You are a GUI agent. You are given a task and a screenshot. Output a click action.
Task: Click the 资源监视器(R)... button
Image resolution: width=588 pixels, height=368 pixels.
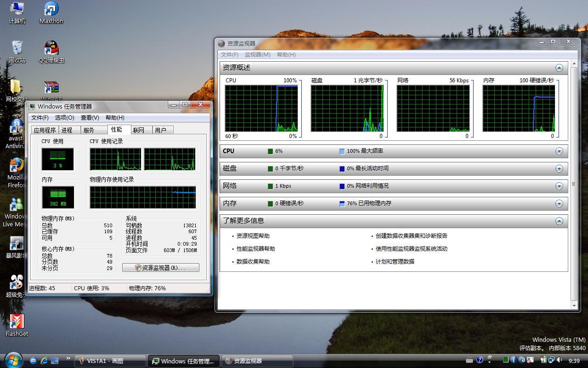point(161,268)
